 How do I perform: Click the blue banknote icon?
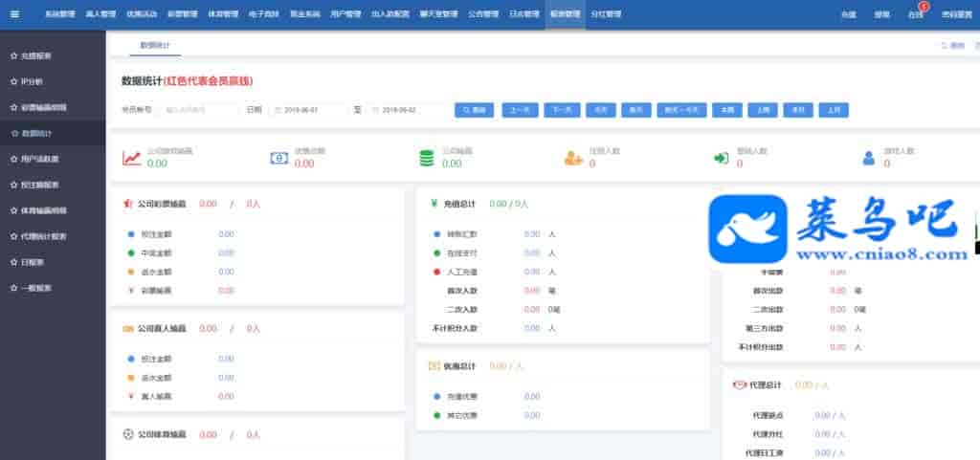(x=278, y=158)
